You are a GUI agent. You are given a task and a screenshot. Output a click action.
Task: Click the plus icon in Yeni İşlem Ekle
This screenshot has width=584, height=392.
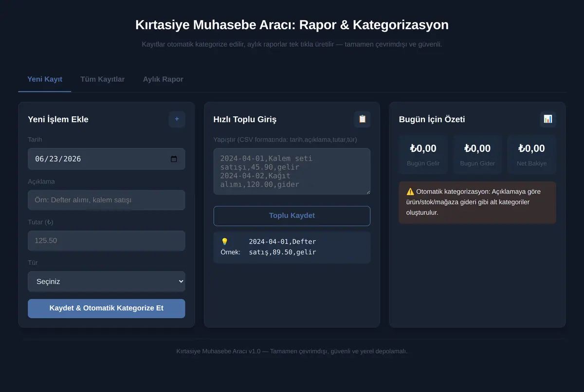177,119
